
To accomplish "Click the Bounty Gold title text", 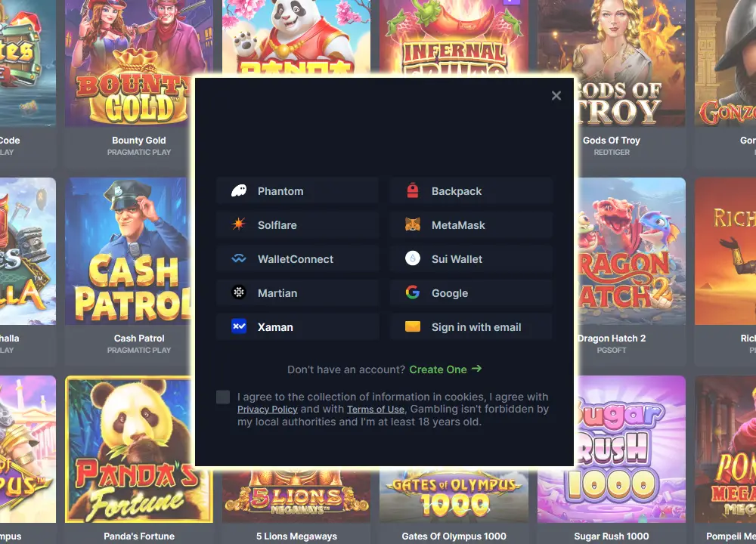I will click(139, 141).
